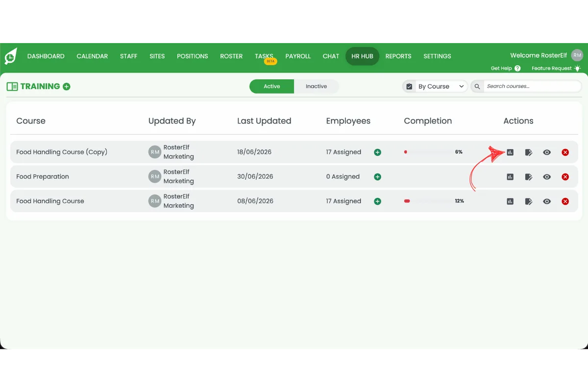Go to Positions

click(x=193, y=56)
